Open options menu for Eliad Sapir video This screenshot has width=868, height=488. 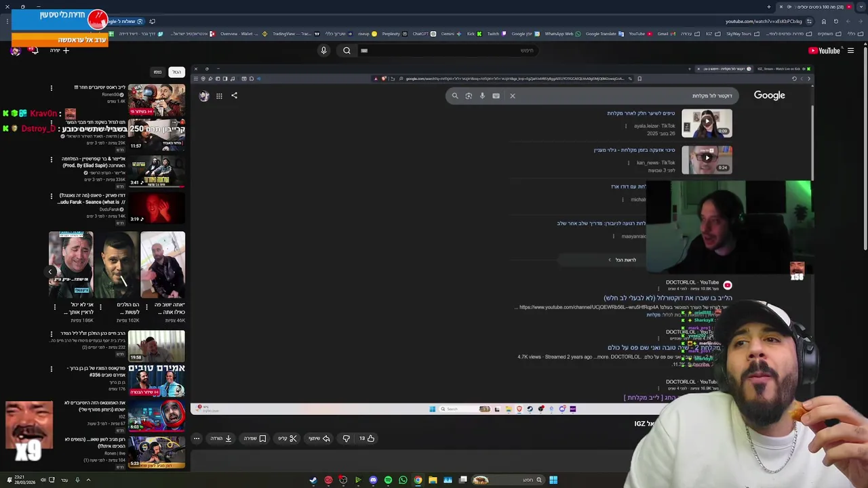pyautogui.click(x=51, y=160)
